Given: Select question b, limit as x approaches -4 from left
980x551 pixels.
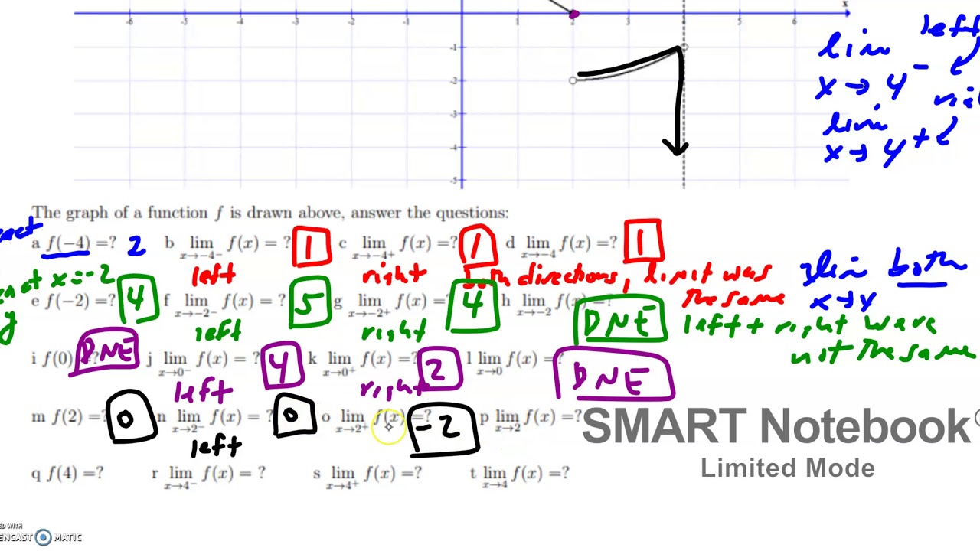Looking at the screenshot, I should (x=227, y=246).
